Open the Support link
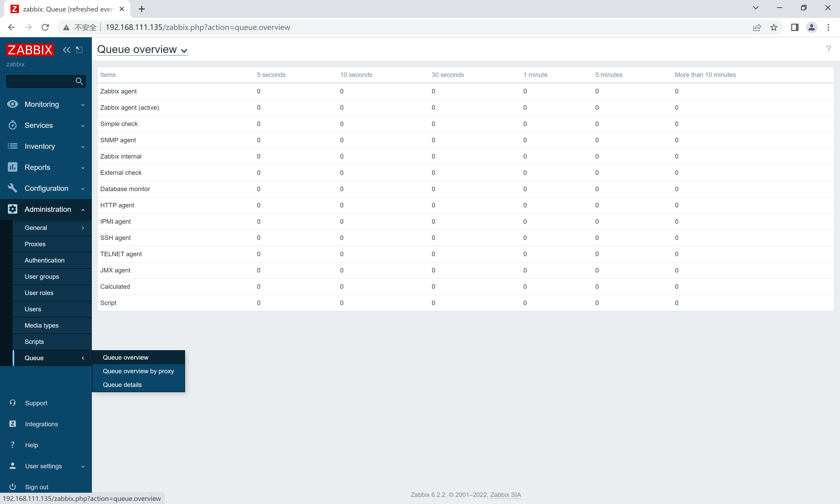 [36, 403]
